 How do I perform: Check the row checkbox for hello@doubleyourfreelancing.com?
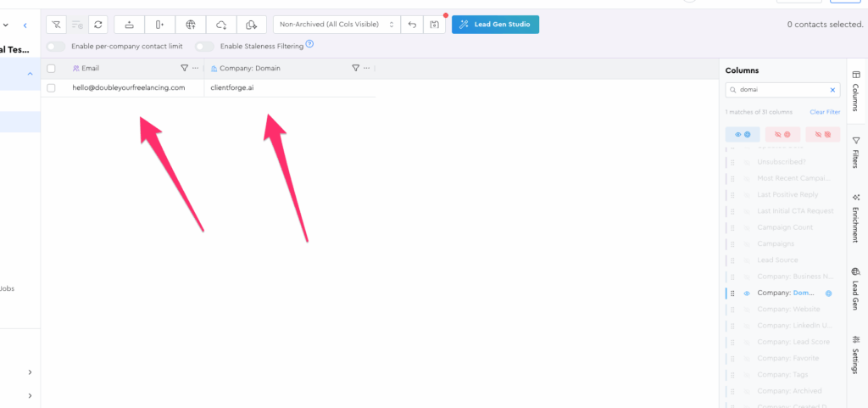(52, 87)
